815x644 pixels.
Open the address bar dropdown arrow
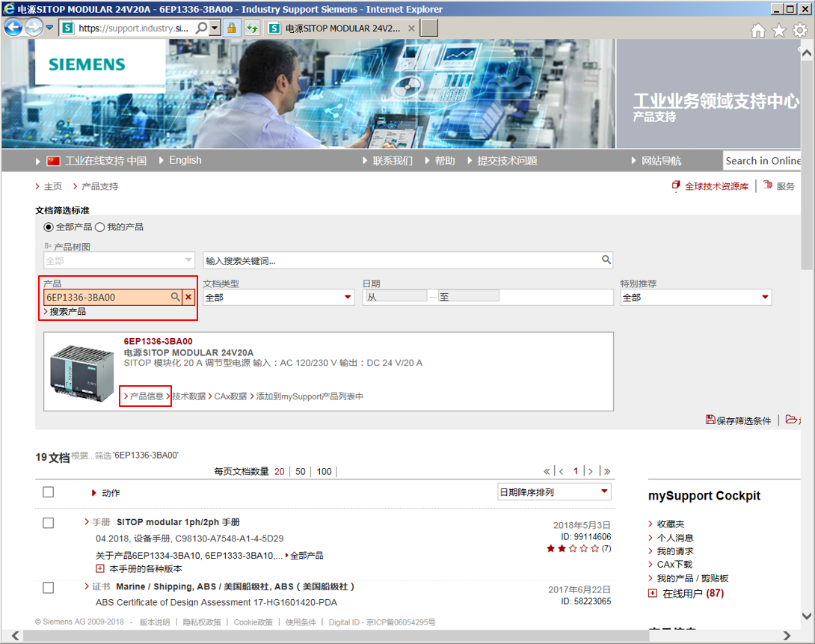click(215, 28)
